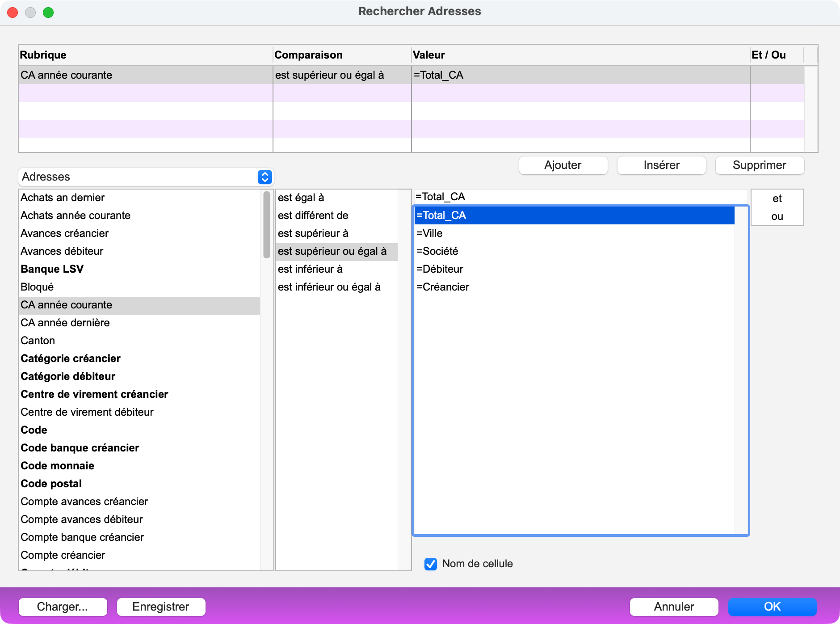Viewport: 840px width, 624px height.
Task: Open the Adresses dropdown menu
Action: (x=146, y=177)
